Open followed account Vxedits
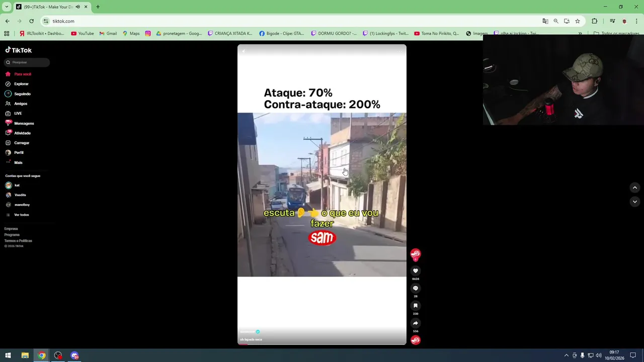Screen dimensions: 644x362 pos(16,195)
